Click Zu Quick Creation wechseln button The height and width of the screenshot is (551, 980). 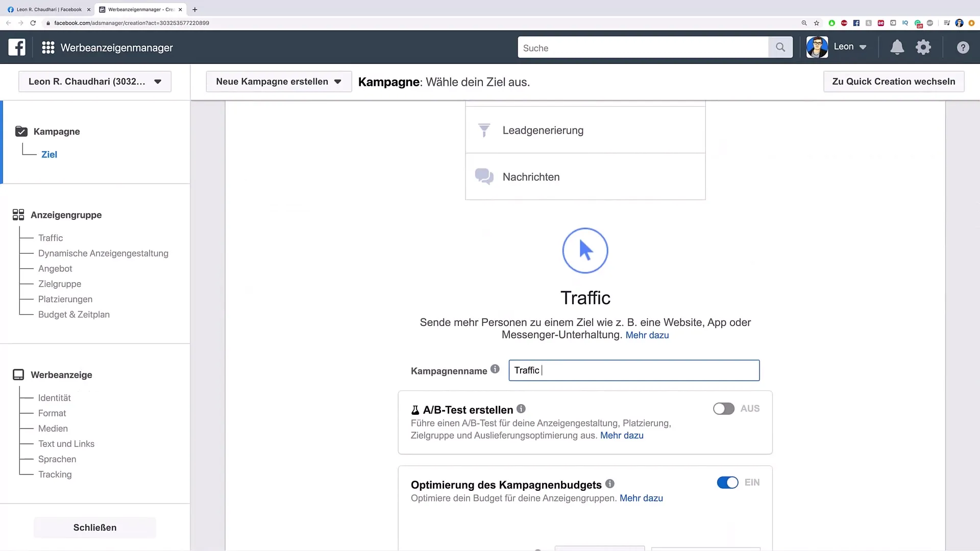[893, 81]
